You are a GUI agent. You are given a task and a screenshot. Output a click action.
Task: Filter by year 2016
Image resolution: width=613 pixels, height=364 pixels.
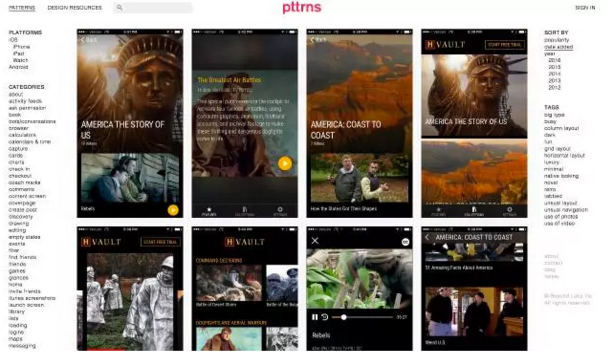tap(555, 61)
